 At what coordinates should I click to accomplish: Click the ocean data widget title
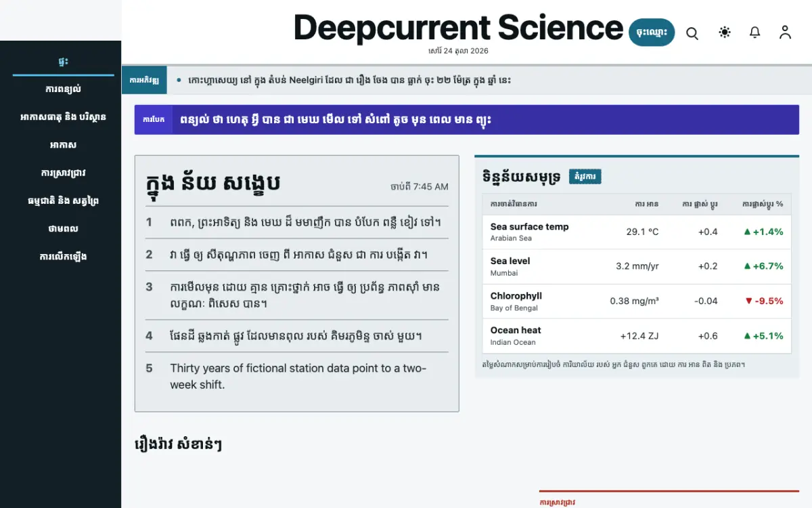coord(521,176)
